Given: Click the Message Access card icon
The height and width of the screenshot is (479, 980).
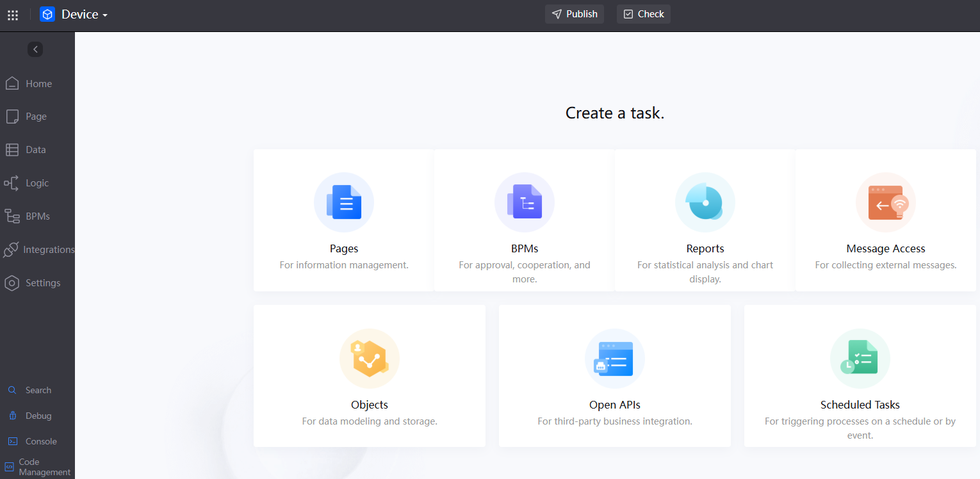Looking at the screenshot, I should tap(886, 202).
